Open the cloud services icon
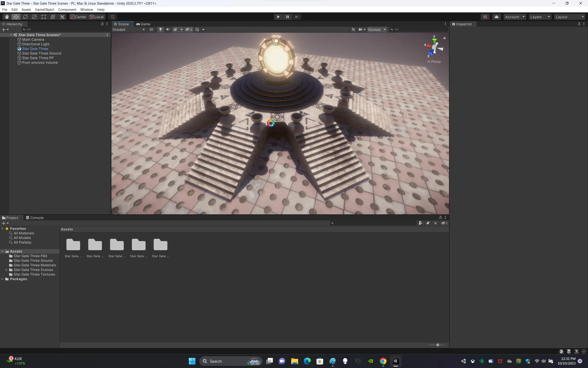Screen dimensions: 588x368 (x=496, y=17)
